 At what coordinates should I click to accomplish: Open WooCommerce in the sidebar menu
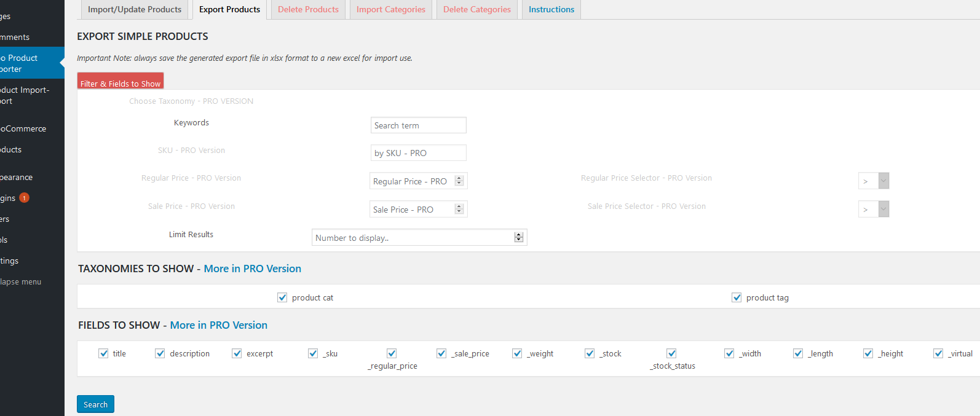coord(23,128)
